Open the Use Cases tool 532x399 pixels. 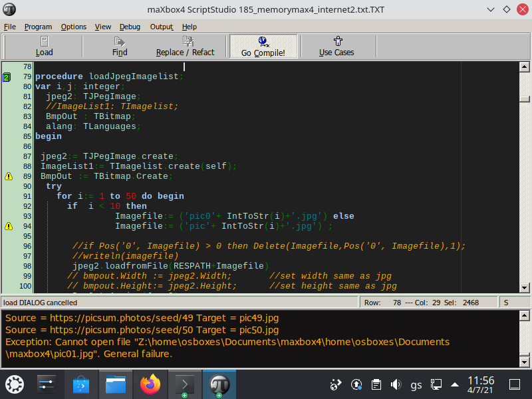(x=336, y=46)
